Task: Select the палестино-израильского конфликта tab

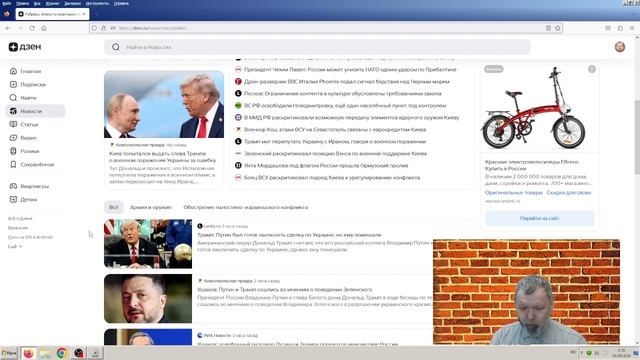Action: [x=246, y=207]
